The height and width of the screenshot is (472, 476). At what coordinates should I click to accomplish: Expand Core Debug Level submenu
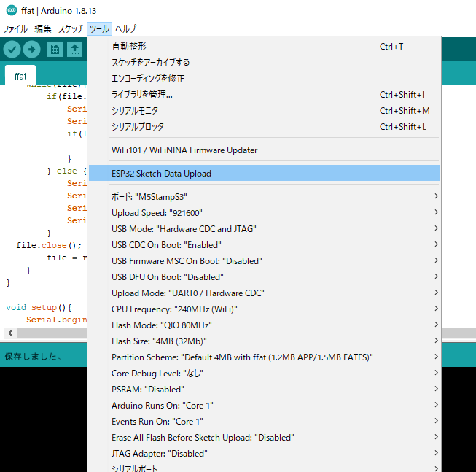point(264,374)
